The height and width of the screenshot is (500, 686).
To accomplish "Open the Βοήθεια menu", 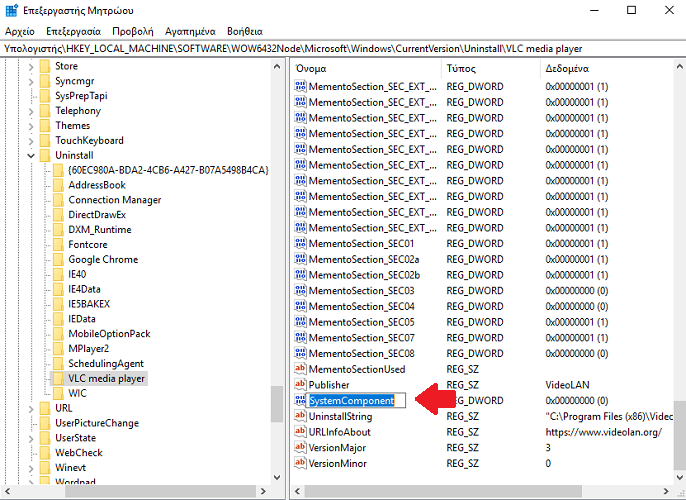I will (245, 31).
